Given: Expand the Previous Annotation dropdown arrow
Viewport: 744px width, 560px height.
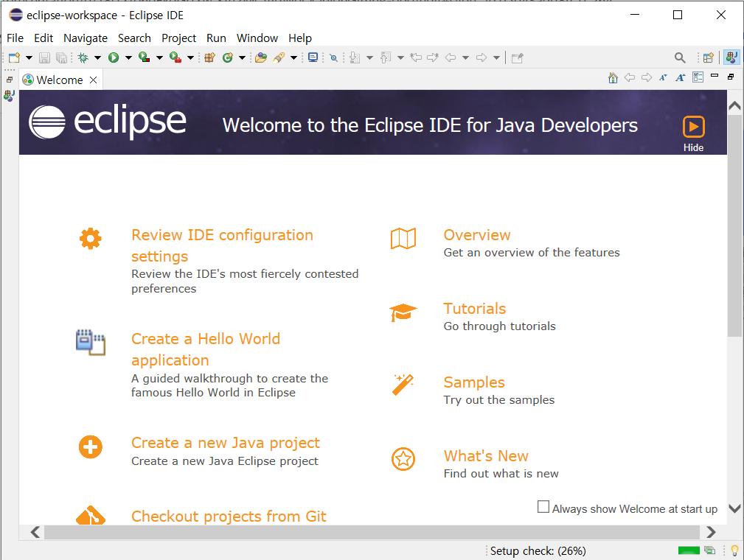Looking at the screenshot, I should [400, 58].
